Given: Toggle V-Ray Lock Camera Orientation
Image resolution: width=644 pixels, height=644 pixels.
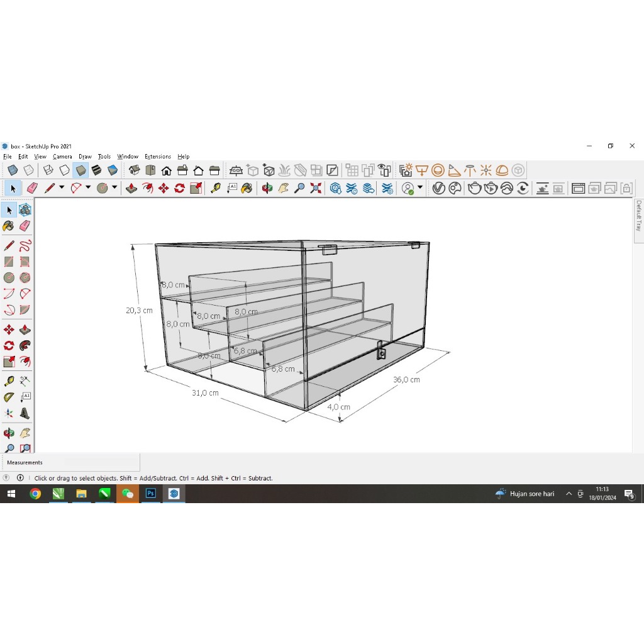Looking at the screenshot, I should pyautogui.click(x=626, y=189).
